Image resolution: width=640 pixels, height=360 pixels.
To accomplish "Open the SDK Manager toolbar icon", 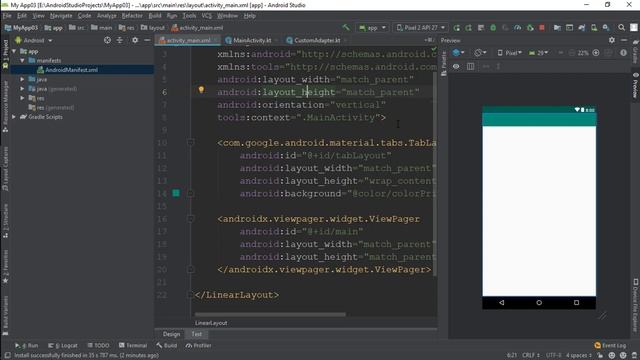I will 606,28.
